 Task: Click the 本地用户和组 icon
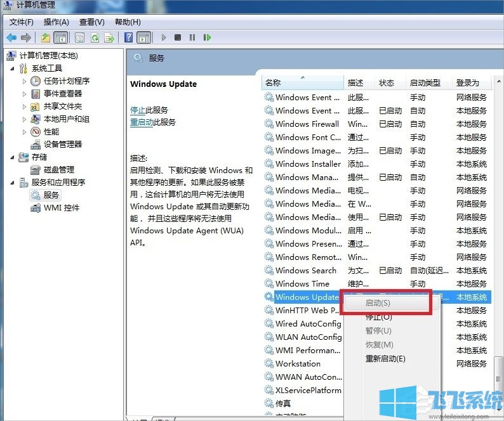click(x=36, y=119)
